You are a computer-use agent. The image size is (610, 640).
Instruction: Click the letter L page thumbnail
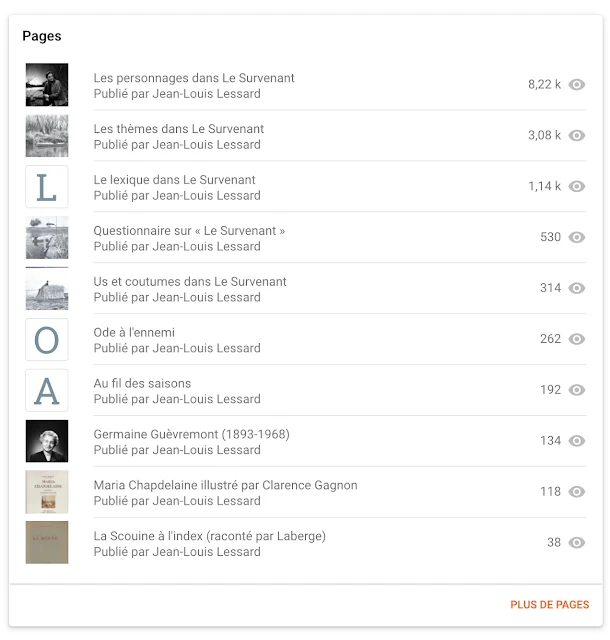click(x=47, y=187)
